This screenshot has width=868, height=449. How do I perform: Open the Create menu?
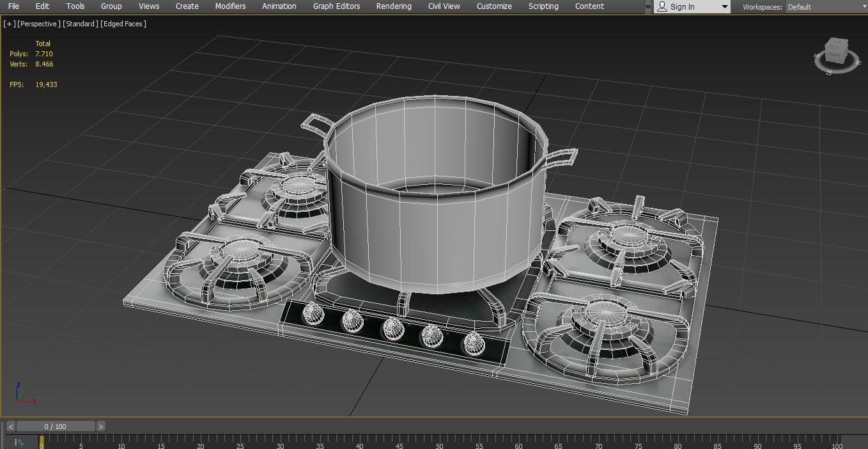pos(187,6)
